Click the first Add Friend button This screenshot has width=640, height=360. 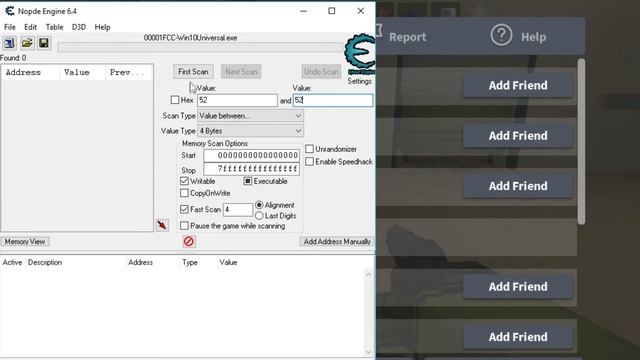(x=518, y=85)
